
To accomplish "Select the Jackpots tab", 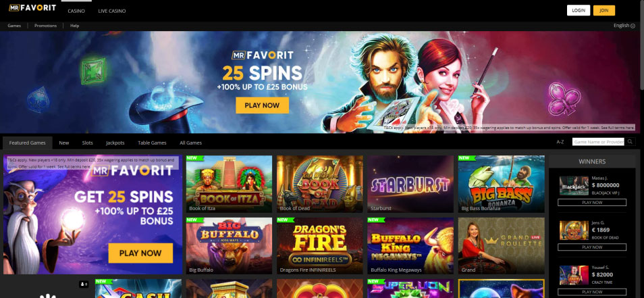I will pyautogui.click(x=115, y=143).
